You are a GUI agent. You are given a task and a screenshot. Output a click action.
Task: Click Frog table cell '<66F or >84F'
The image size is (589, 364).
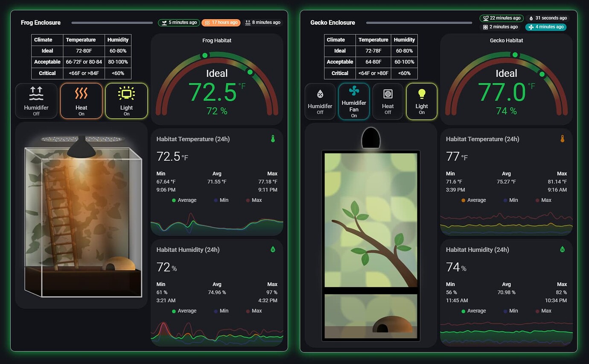point(84,73)
